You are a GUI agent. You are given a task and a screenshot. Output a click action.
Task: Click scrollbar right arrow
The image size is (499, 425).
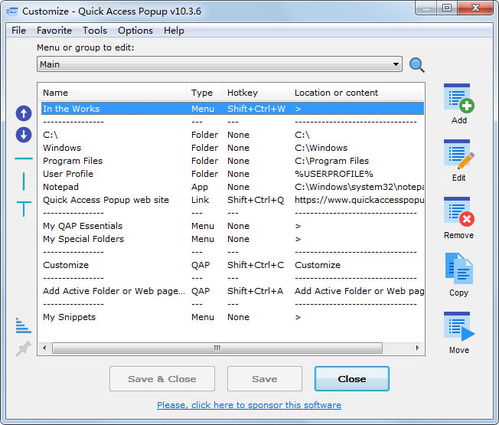pyautogui.click(x=417, y=348)
